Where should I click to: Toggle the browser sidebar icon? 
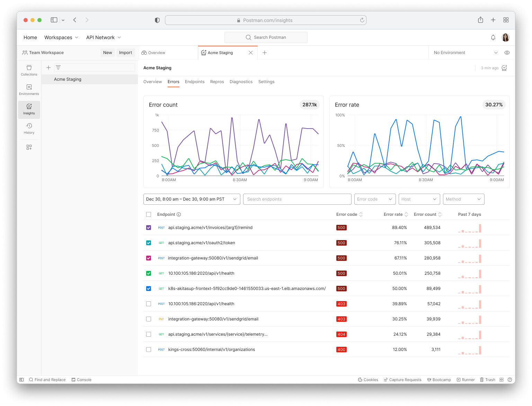click(x=54, y=20)
